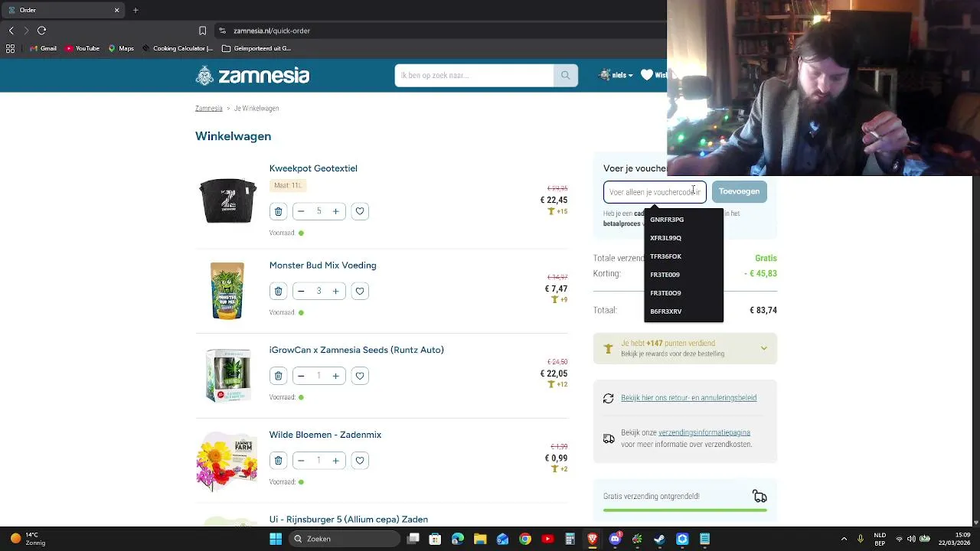This screenshot has height=551, width=980.
Task: Raise quantity of Wilde Bloemen Zadenmix
Action: point(335,461)
